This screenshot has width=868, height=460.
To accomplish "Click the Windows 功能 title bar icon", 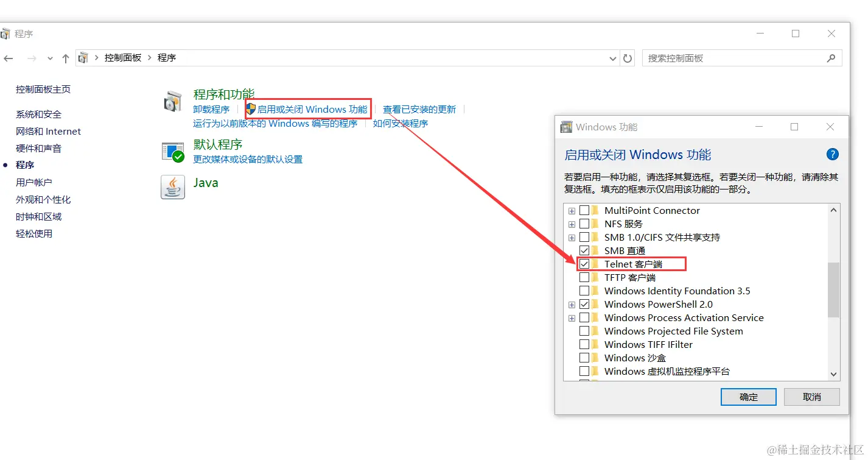I will pyautogui.click(x=566, y=127).
